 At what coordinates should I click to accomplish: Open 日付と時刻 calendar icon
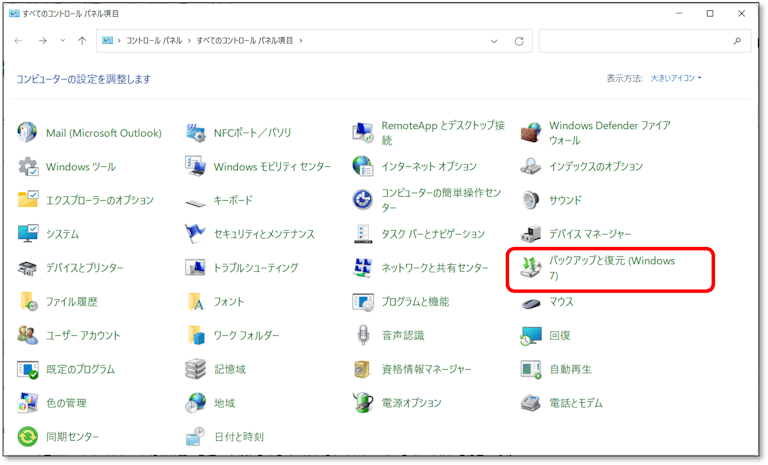click(195, 437)
